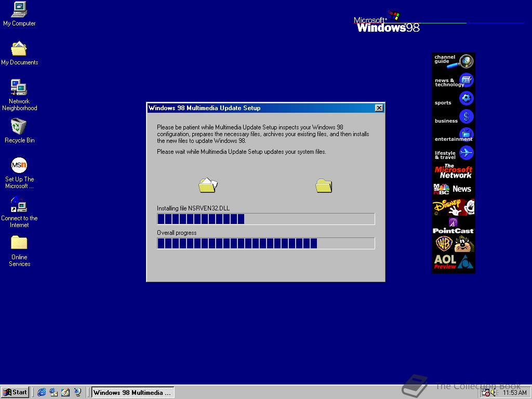The image size is (532, 399).
Task: Launch Internet Explorer from the Quick Launch bar
Action: coord(42,393)
